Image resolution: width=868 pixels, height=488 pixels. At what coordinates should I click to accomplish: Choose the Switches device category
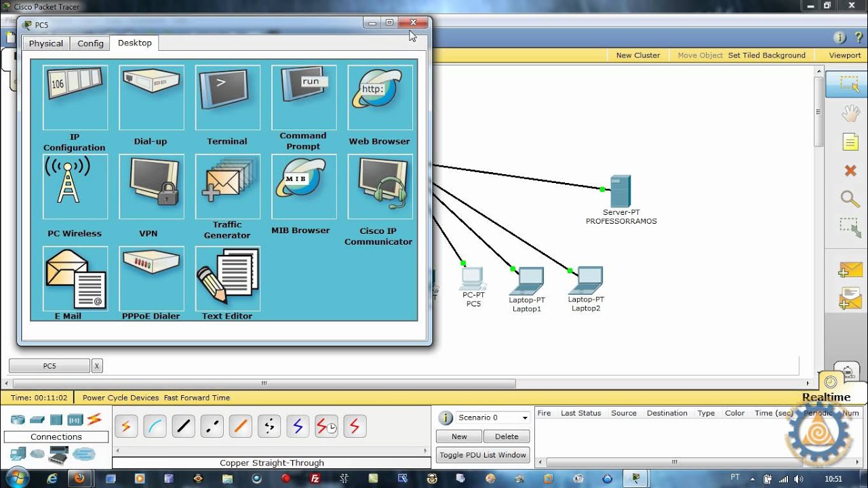coord(37,420)
